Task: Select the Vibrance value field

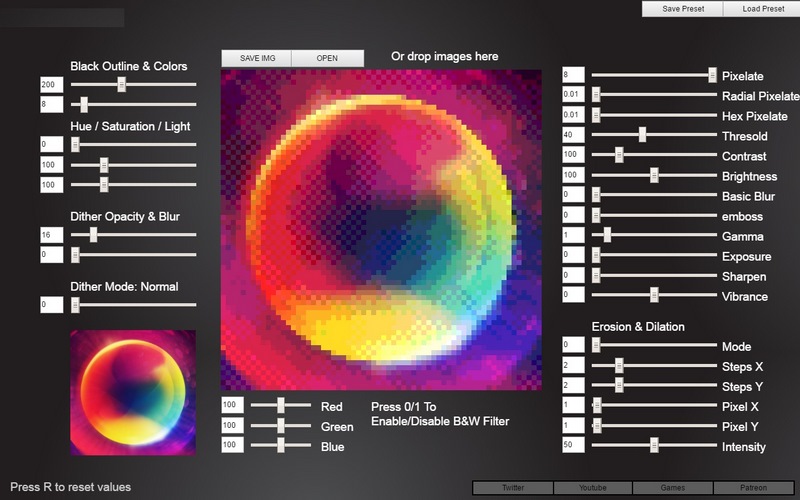Action: click(573, 294)
